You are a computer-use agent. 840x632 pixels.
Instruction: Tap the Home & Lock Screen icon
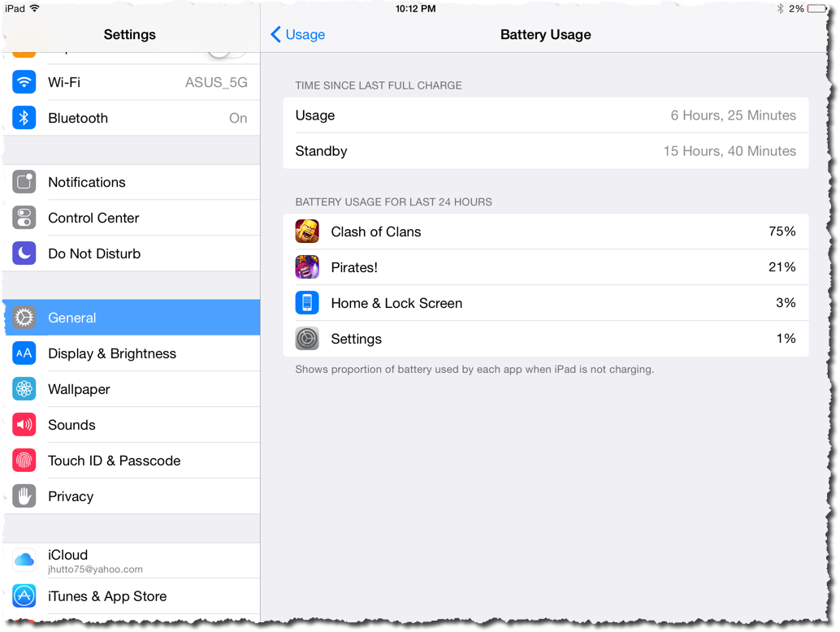(307, 303)
